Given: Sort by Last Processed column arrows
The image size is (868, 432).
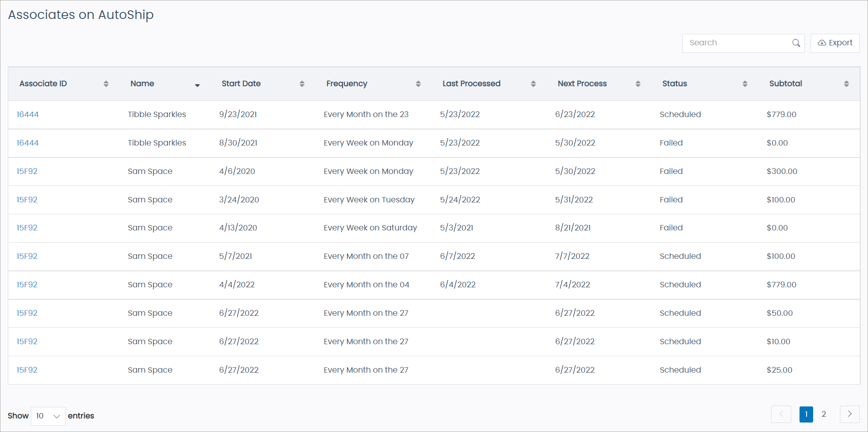Looking at the screenshot, I should pyautogui.click(x=533, y=84).
